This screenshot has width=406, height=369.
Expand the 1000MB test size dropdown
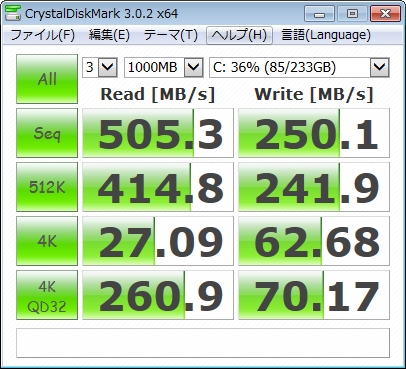[x=194, y=68]
